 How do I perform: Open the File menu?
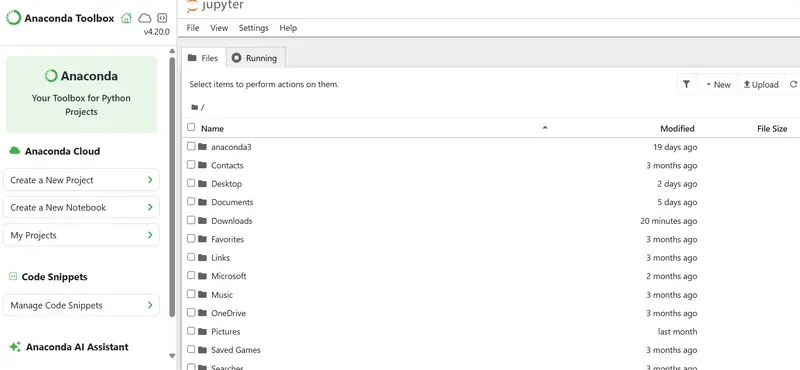[193, 28]
